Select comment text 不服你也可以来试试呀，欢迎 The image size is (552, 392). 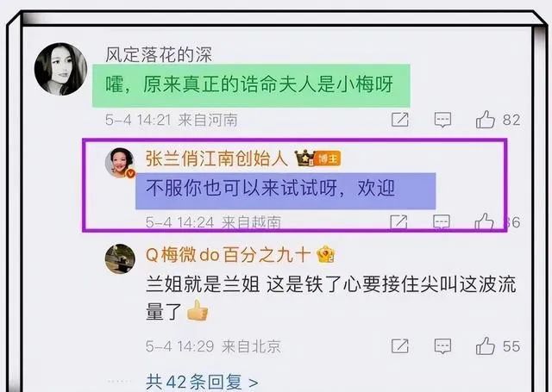click(x=270, y=188)
